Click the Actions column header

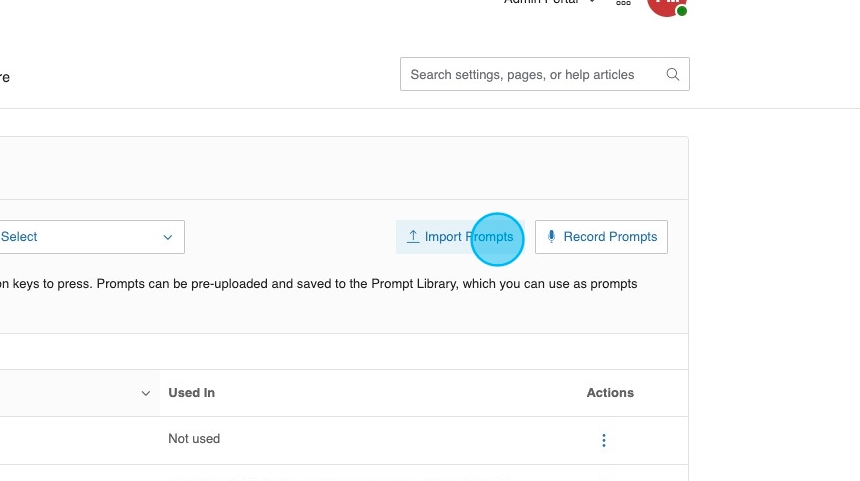tap(610, 393)
